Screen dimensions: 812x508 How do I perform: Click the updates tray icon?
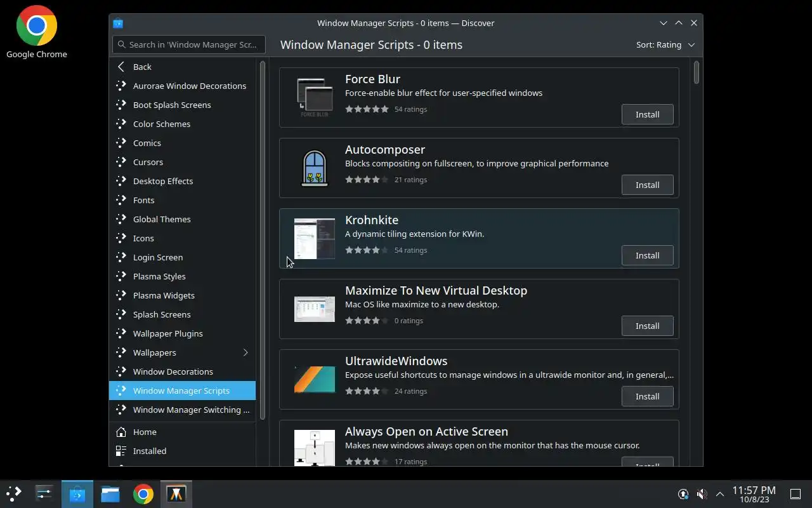[683, 494]
